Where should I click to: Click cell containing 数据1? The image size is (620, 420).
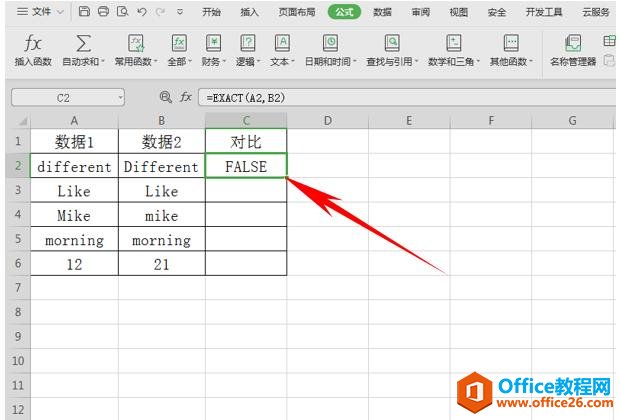pyautogui.click(x=74, y=141)
